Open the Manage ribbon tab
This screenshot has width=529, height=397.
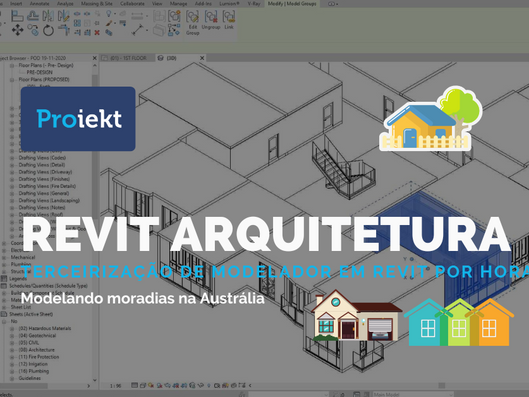coord(178,4)
